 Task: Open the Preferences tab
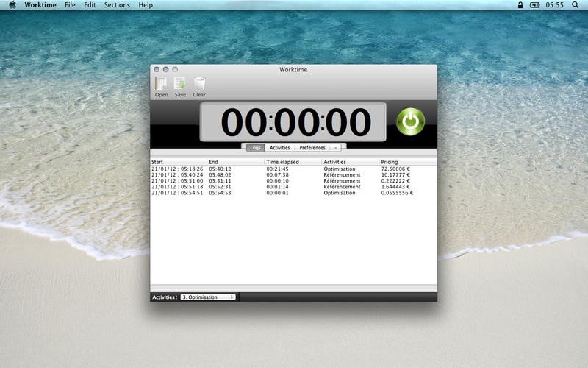tap(312, 148)
